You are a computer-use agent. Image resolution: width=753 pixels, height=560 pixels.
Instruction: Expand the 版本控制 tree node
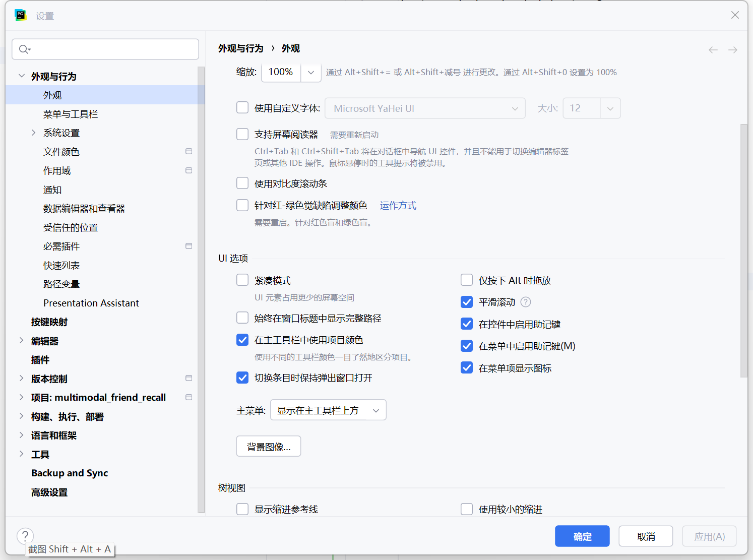point(22,379)
